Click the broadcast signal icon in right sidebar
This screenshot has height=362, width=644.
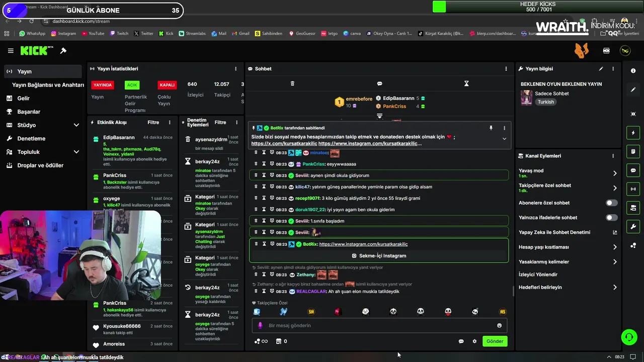633,189
